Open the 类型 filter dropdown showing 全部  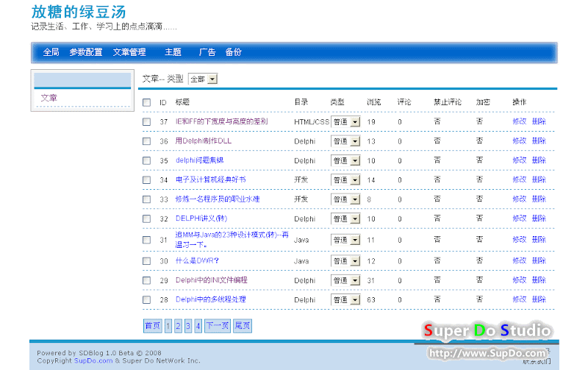click(203, 79)
